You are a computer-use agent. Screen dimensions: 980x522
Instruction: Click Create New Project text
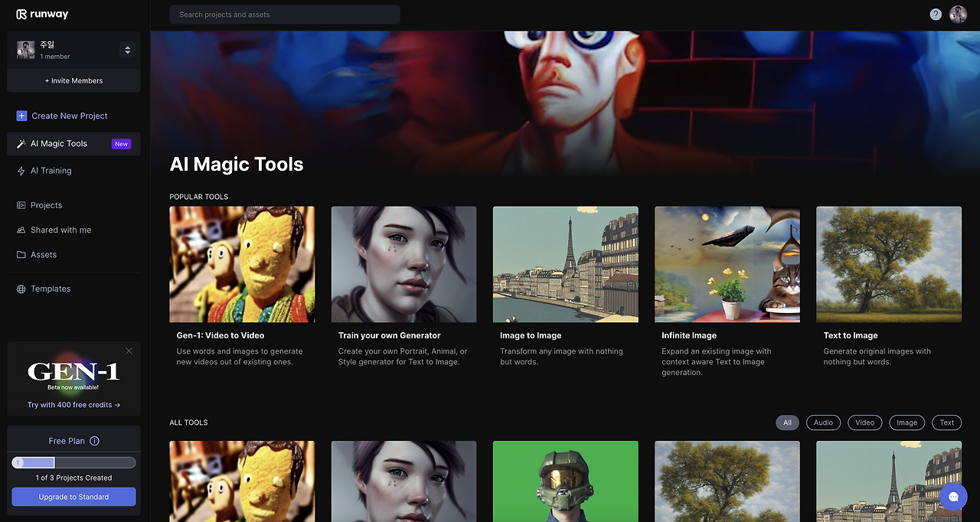[70, 116]
